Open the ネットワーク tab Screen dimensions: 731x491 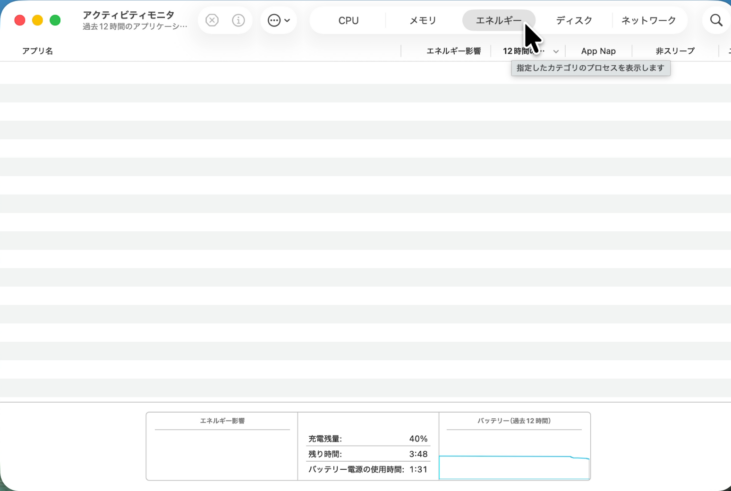[649, 20]
